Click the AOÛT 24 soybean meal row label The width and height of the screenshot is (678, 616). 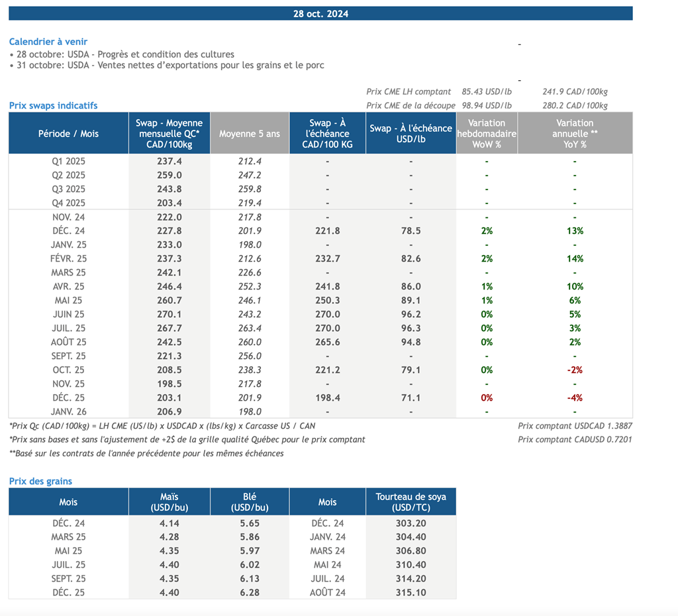[x=327, y=592]
